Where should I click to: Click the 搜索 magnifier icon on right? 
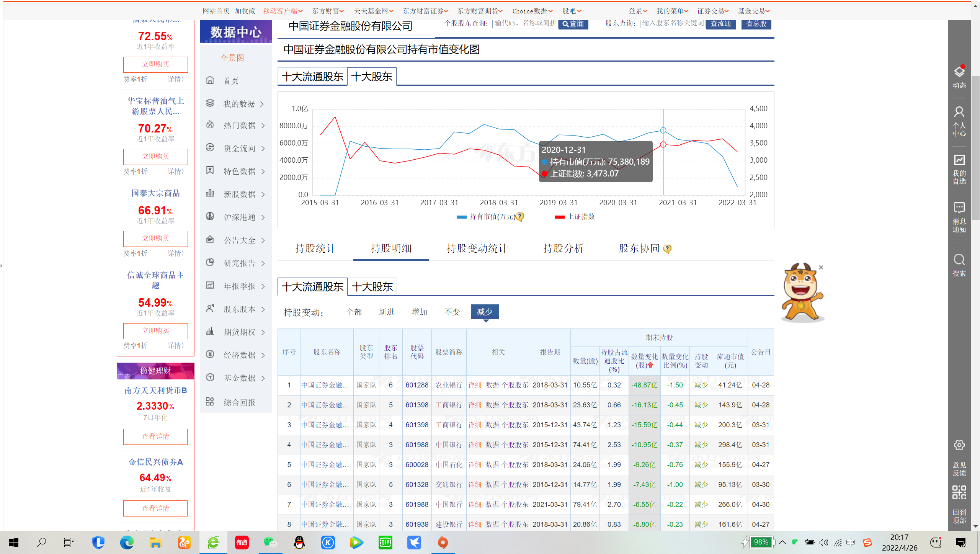(x=959, y=260)
